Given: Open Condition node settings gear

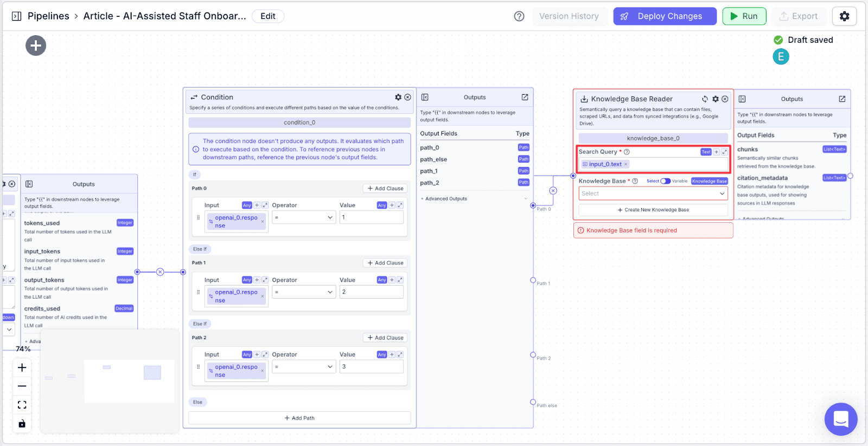Looking at the screenshot, I should tap(398, 97).
